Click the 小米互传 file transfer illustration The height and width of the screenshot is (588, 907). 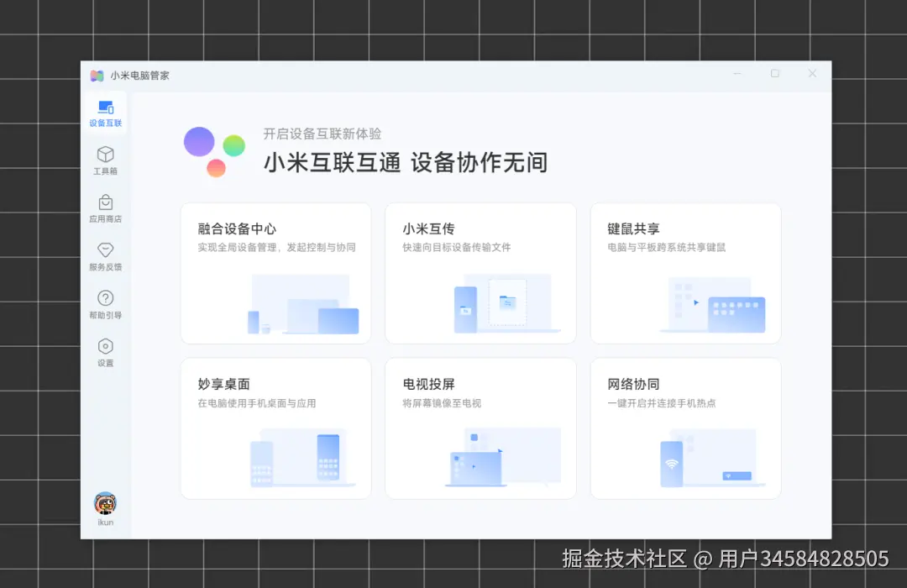(507, 304)
